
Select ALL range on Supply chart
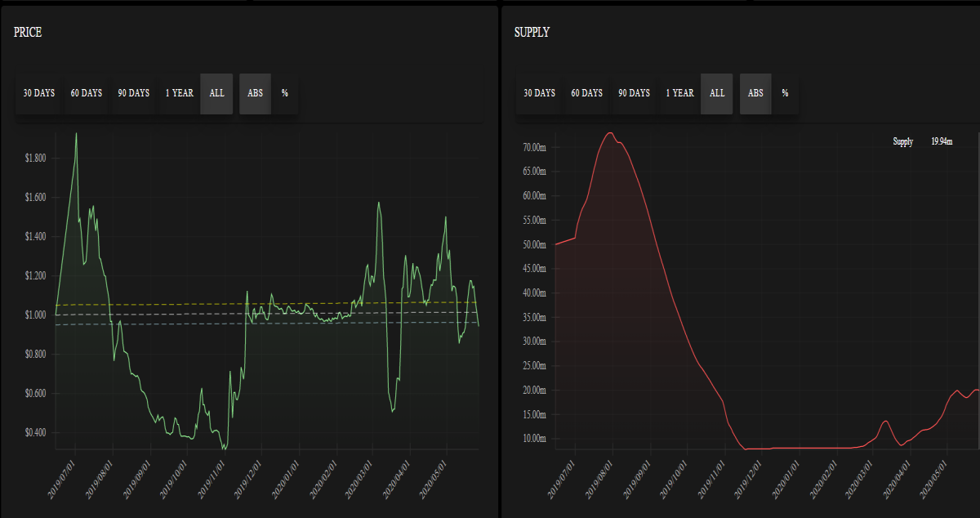tap(718, 93)
